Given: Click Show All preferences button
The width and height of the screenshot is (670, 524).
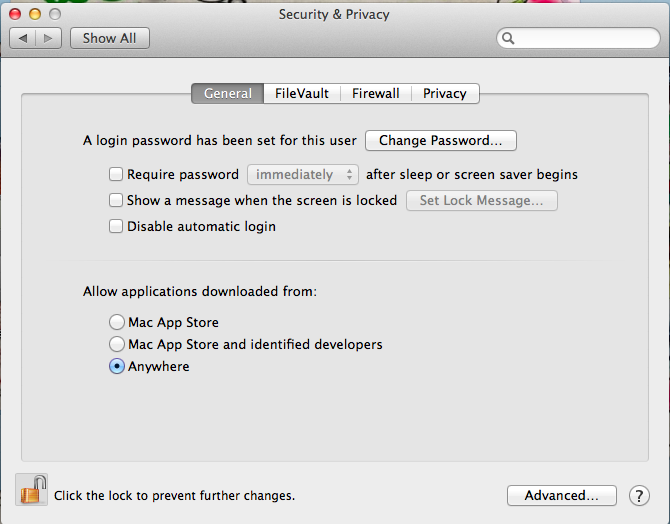Looking at the screenshot, I should (110, 38).
